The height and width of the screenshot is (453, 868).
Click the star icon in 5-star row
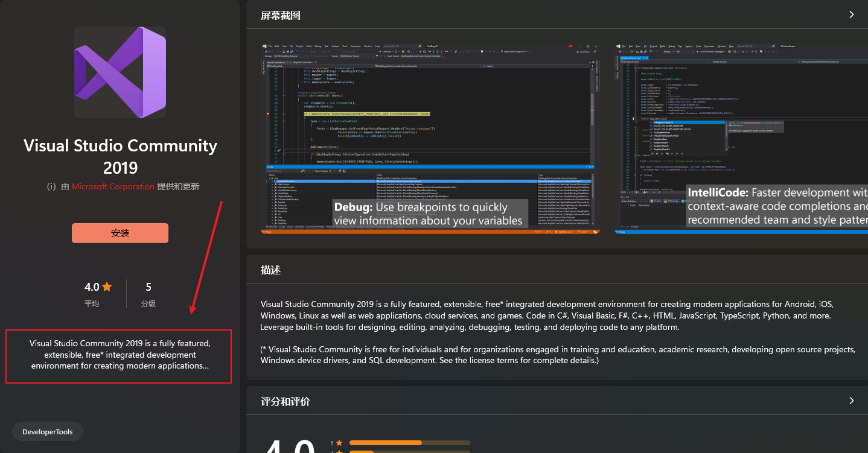click(x=340, y=443)
